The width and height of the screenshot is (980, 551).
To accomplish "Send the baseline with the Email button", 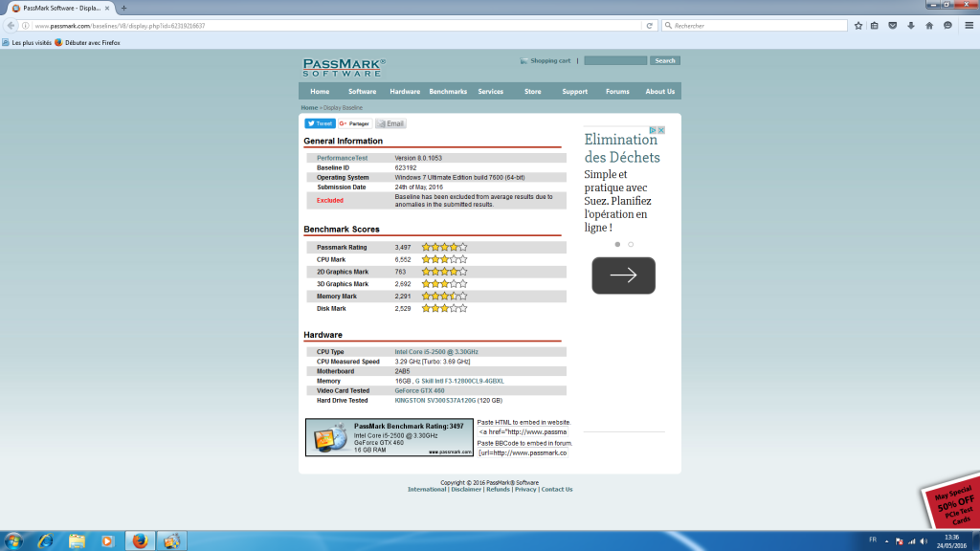I will click(390, 123).
